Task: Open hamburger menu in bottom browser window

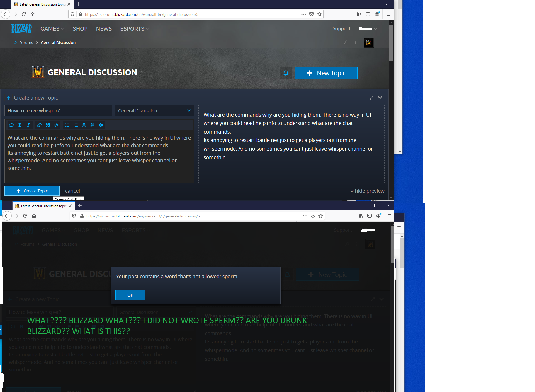Action: tap(390, 216)
